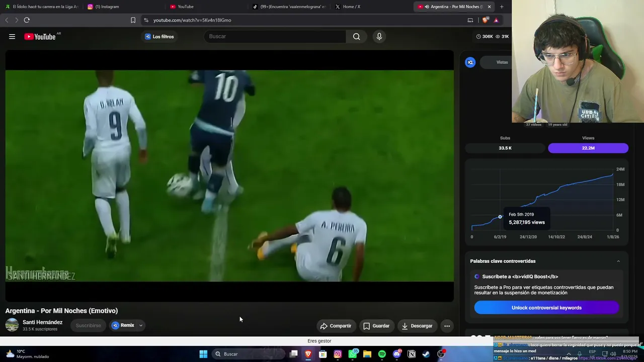The image size is (644, 362).
Task: Open the Brave Rewards triangle icon
Action: tap(496, 20)
